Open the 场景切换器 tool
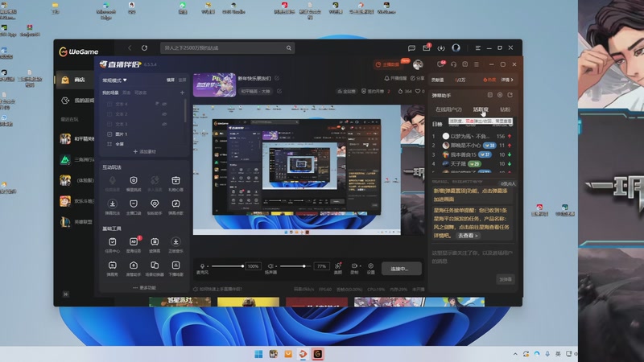The height and width of the screenshot is (362, 644). [x=155, y=269]
